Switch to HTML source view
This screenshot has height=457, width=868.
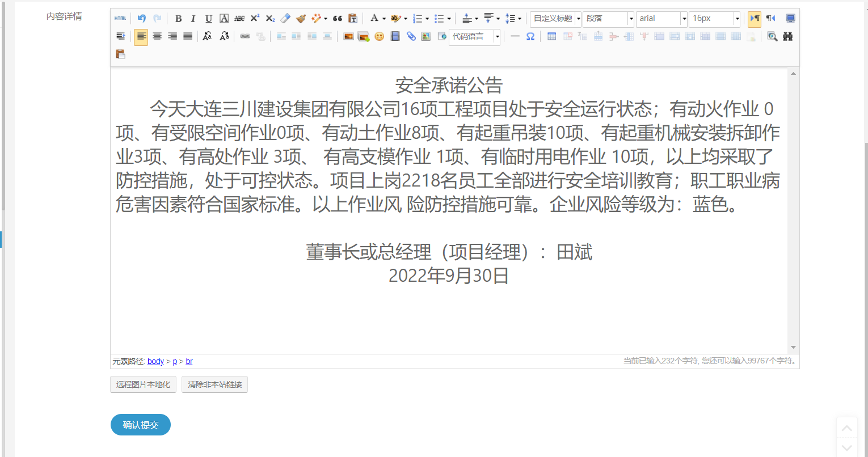(120, 19)
